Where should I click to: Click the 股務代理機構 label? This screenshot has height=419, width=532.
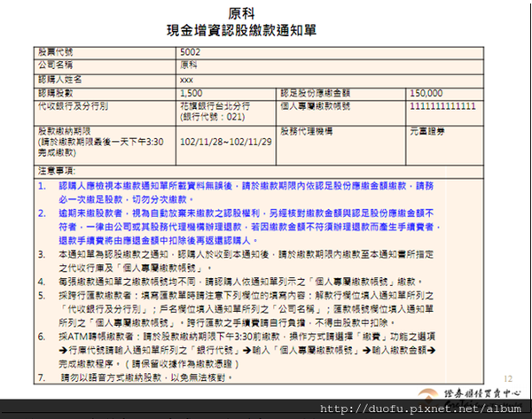tap(307, 131)
